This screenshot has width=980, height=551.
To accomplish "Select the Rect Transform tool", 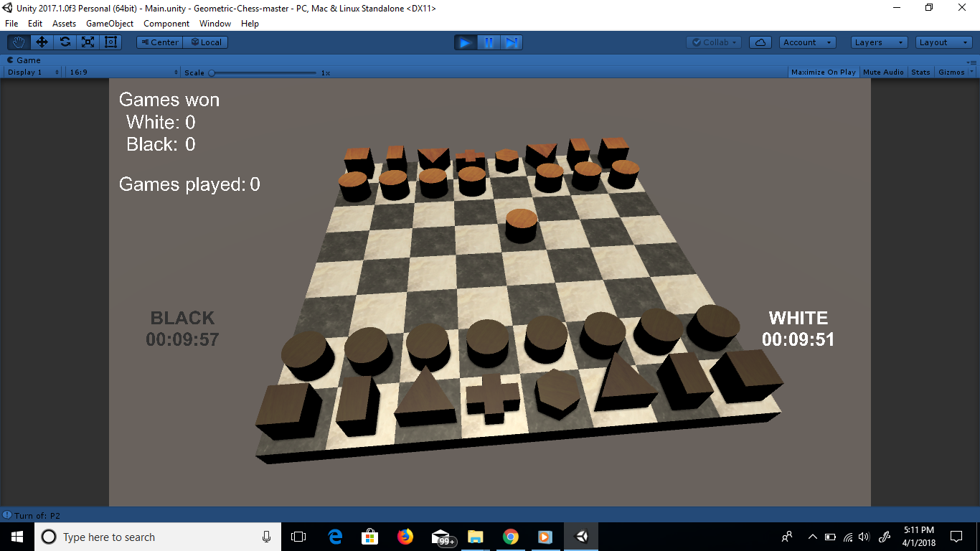I will coord(110,42).
